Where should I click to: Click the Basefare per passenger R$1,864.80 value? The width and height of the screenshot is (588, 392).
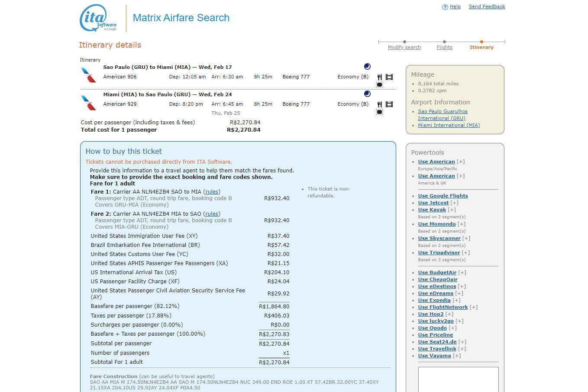[274, 306]
